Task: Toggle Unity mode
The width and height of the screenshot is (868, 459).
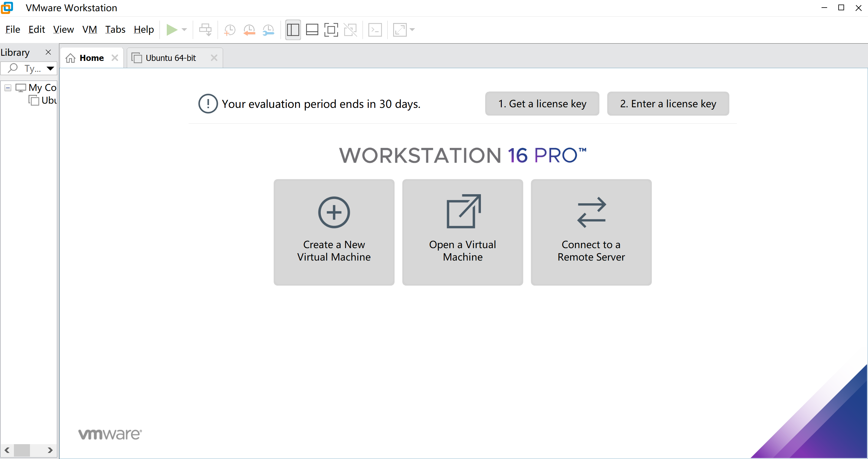Action: click(351, 30)
